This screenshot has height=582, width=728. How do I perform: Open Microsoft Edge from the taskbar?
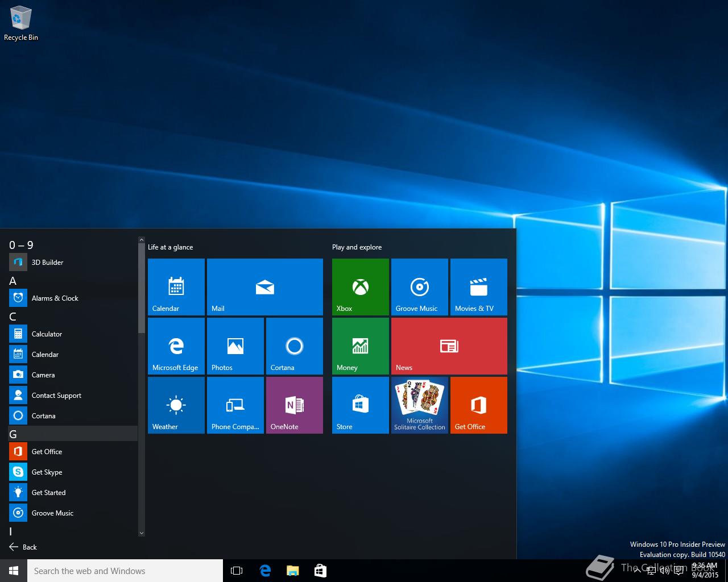click(264, 571)
